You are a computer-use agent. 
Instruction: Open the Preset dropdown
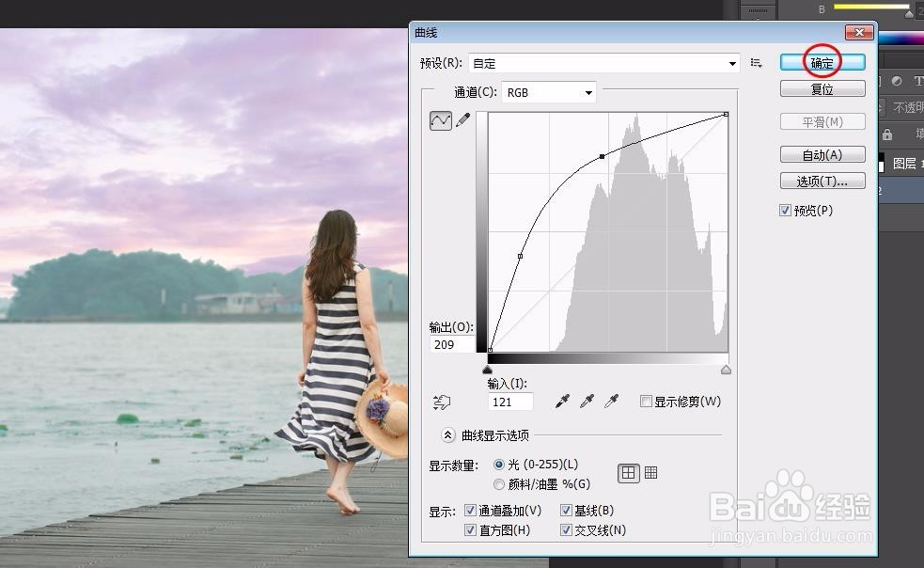pos(604,63)
